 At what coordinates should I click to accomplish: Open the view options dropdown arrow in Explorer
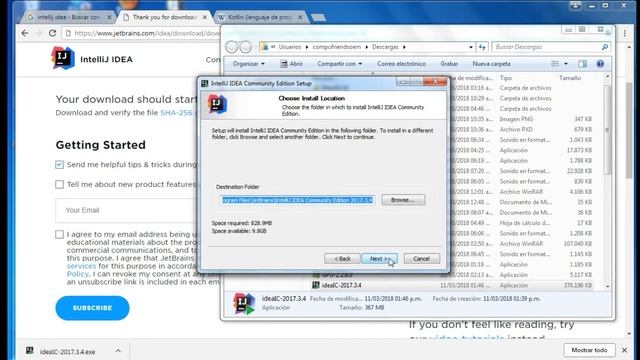click(566, 64)
